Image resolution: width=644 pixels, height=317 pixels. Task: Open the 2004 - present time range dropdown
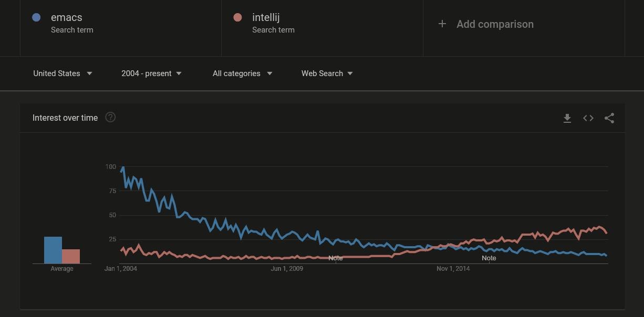[x=151, y=73]
